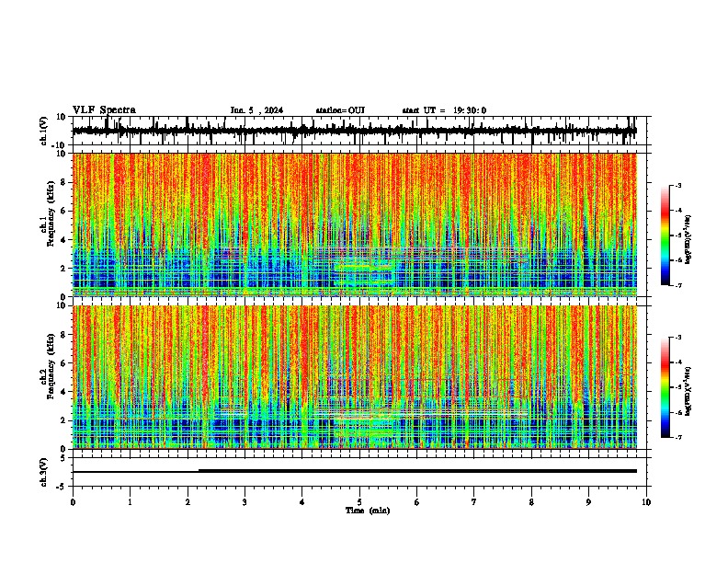Click the VLF Spectra plot title
728x563 pixels.
[104, 110]
